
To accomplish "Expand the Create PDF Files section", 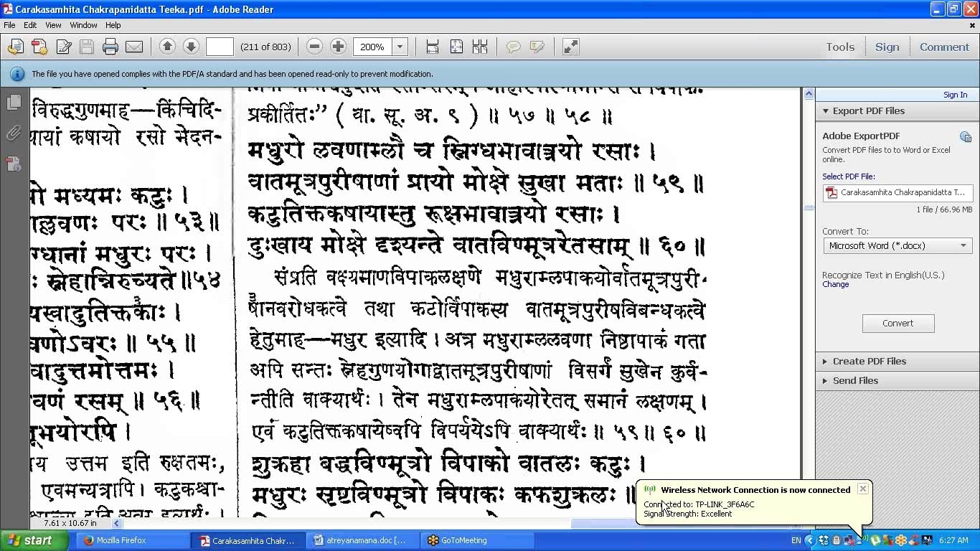I will click(x=869, y=362).
